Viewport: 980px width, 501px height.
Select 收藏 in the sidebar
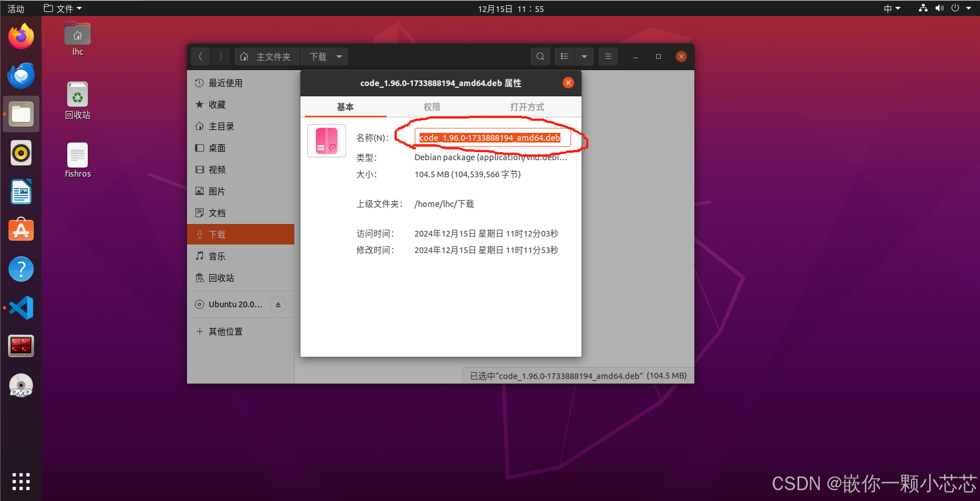(241, 105)
